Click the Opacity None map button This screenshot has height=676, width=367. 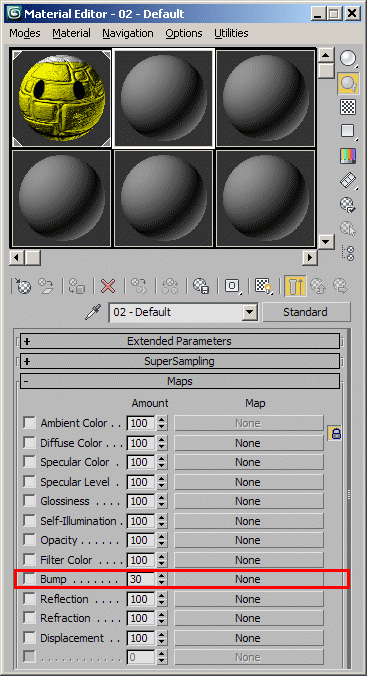(x=248, y=540)
